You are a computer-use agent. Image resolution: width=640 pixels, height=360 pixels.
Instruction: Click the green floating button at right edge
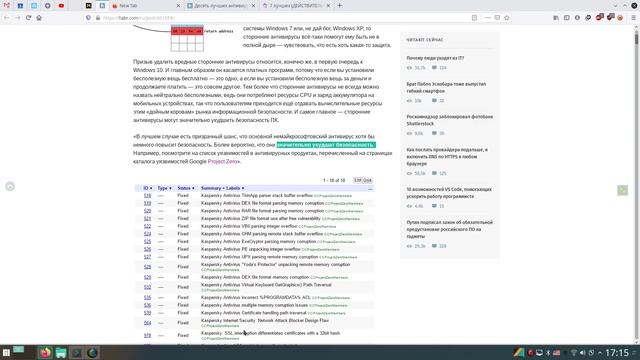(x=622, y=190)
